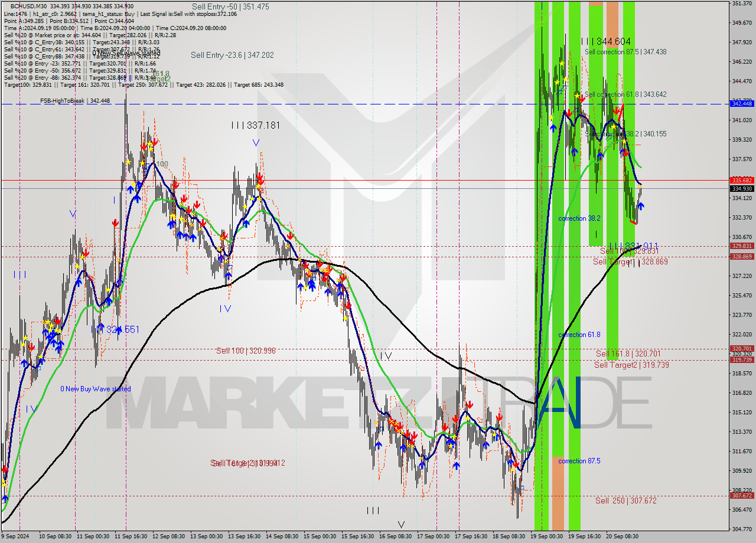
Task: Click the blue 'correction 87.5' label
Action: [x=579, y=461]
